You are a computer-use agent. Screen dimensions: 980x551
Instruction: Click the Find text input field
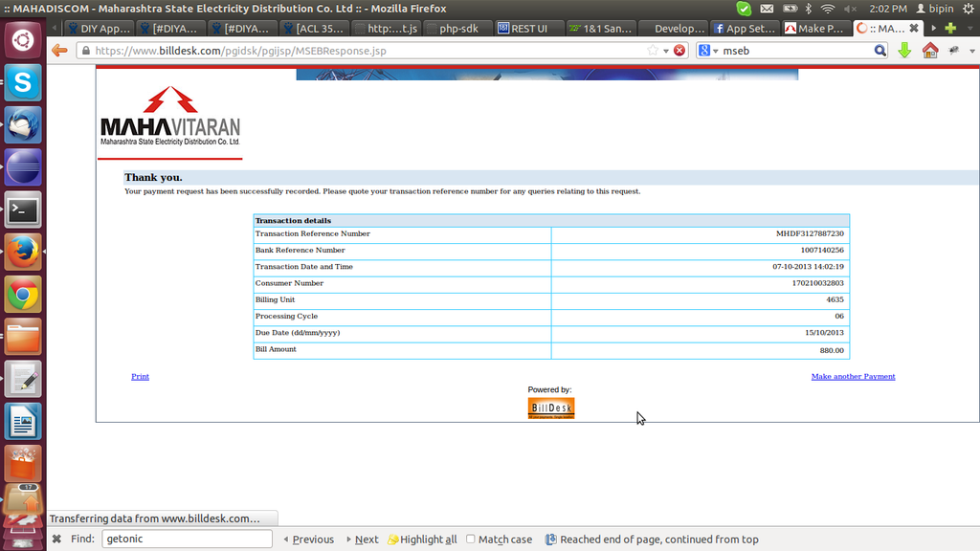187,540
